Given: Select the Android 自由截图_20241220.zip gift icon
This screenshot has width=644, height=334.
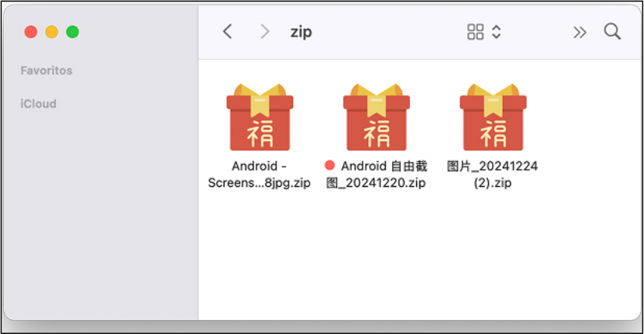Looking at the screenshot, I should click(377, 118).
